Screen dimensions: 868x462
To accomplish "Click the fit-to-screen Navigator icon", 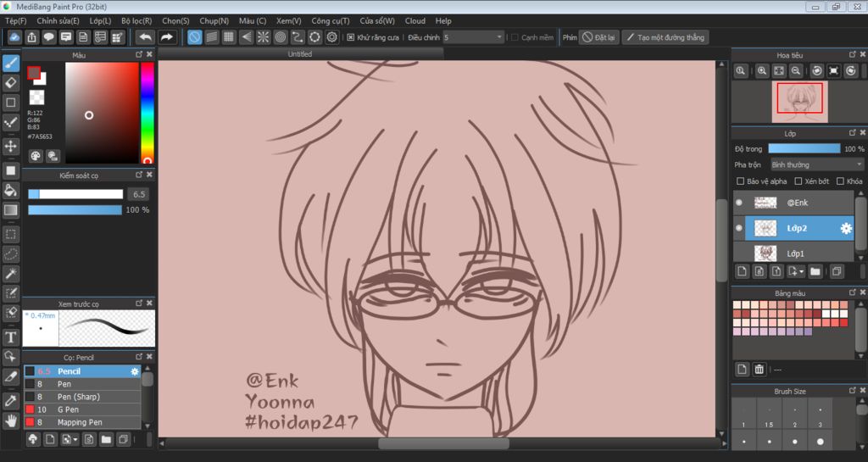I will (x=779, y=71).
